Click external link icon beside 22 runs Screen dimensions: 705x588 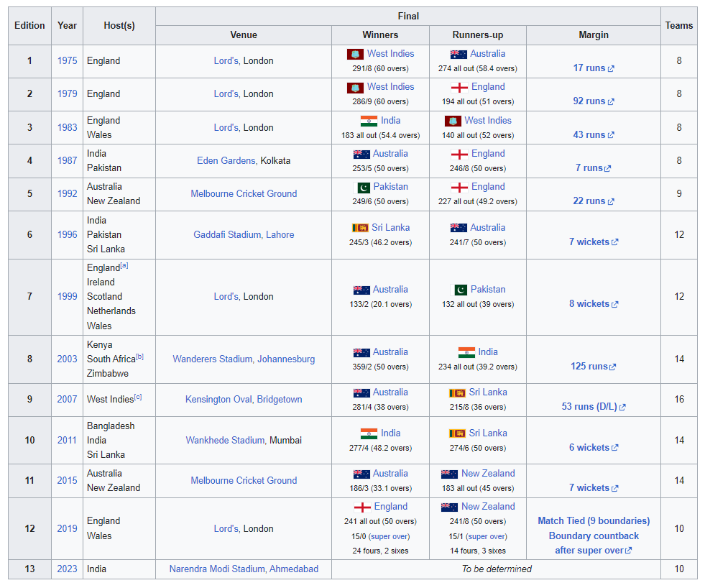[x=611, y=201]
